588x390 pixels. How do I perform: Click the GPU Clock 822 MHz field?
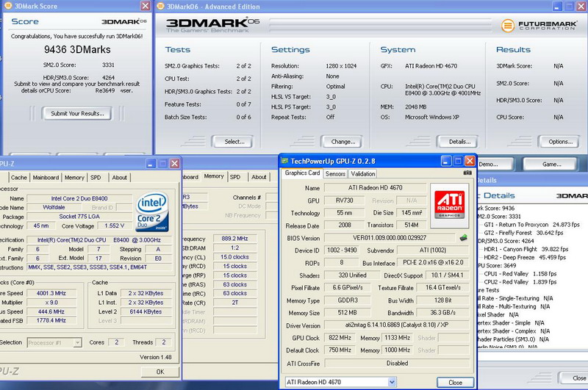point(340,338)
